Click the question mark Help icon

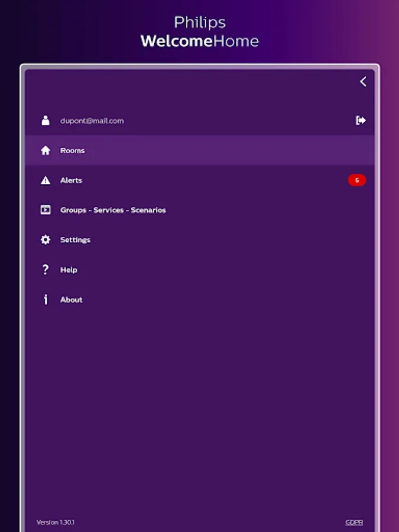46,270
